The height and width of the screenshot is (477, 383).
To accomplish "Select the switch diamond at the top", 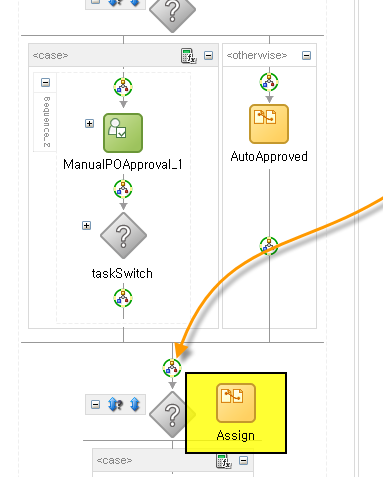I will tap(172, 13).
